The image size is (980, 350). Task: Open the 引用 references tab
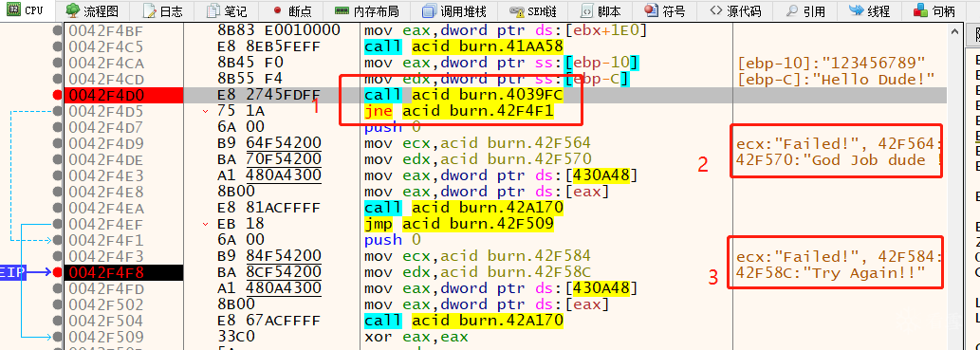(806, 10)
